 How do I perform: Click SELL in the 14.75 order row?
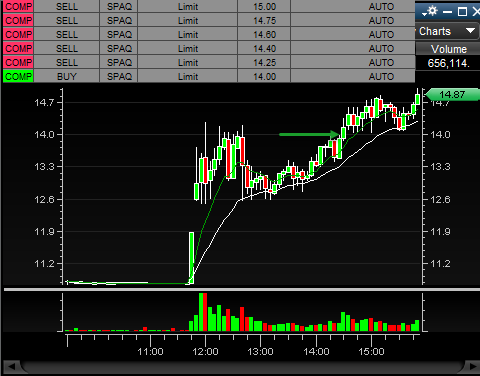(67, 21)
